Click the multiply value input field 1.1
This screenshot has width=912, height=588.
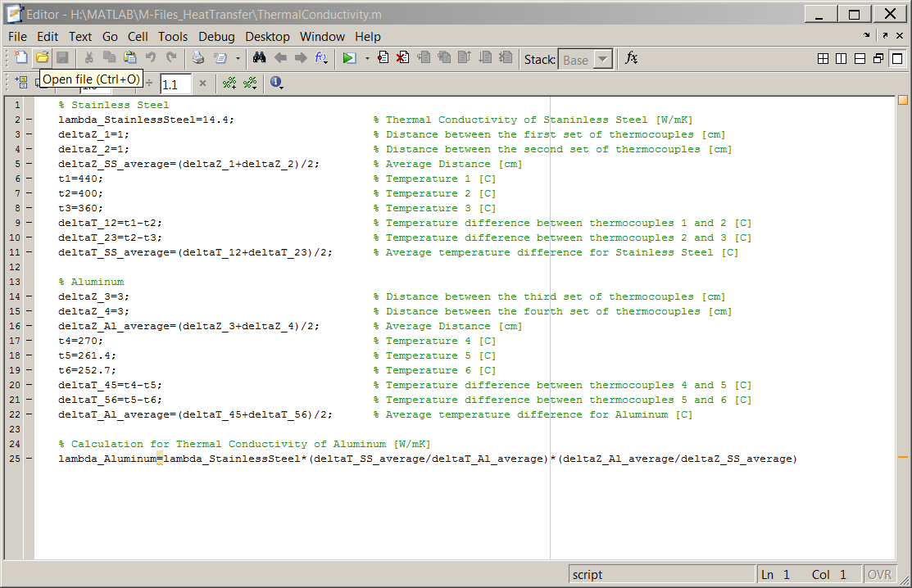pos(175,84)
